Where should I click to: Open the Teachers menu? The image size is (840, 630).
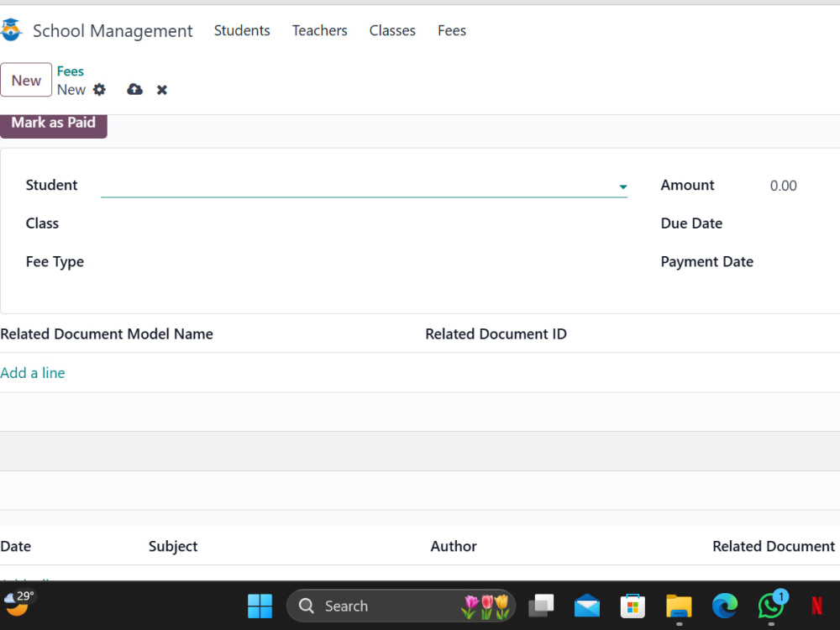(320, 30)
